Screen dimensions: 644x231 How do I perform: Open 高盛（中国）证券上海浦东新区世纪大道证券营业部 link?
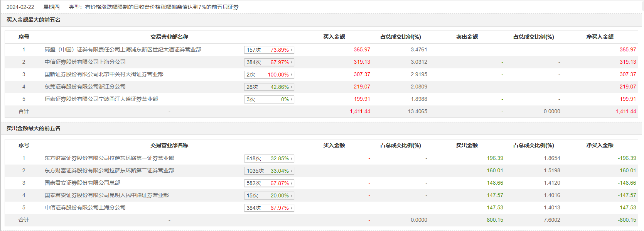(x=123, y=49)
